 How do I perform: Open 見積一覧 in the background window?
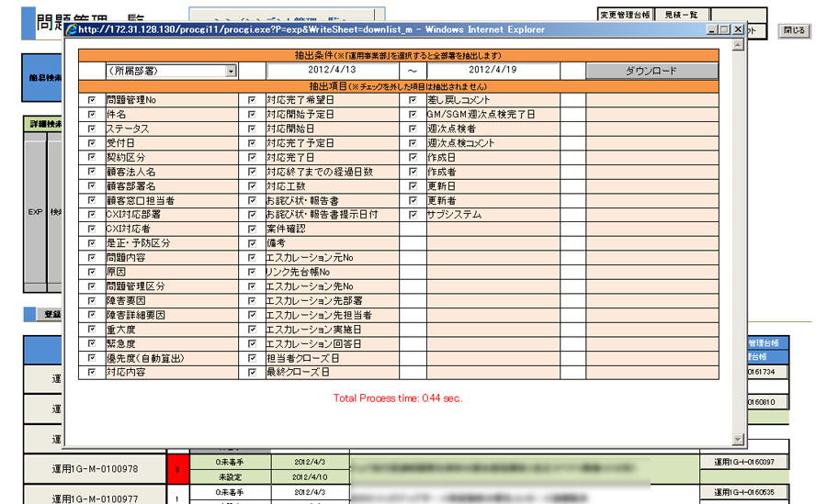(x=682, y=15)
